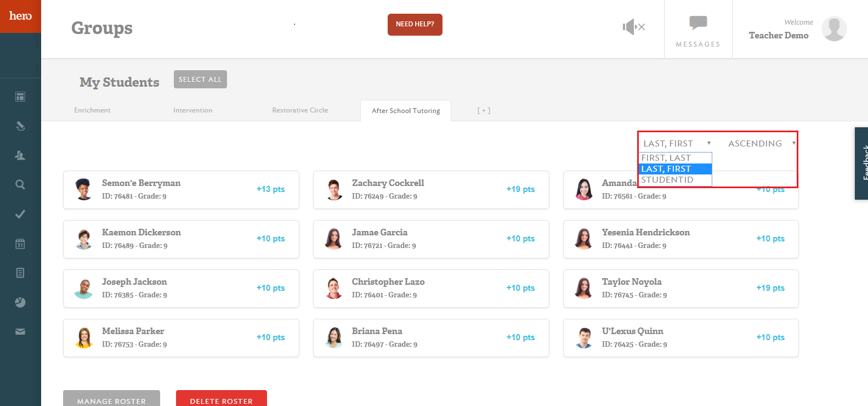Click Zachary Cockrell's +19 pts
868x406 pixels.
point(521,189)
